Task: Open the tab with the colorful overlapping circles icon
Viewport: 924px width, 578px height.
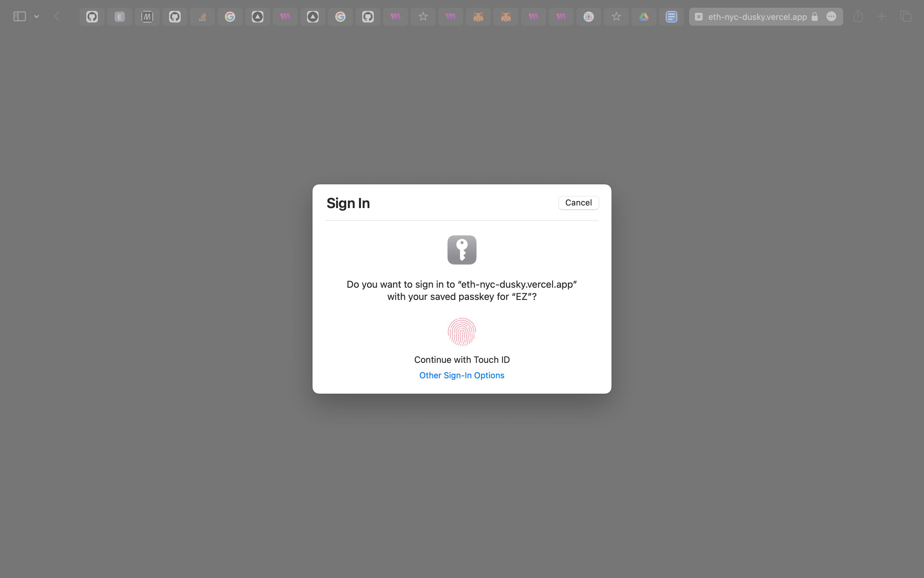Action: point(588,16)
